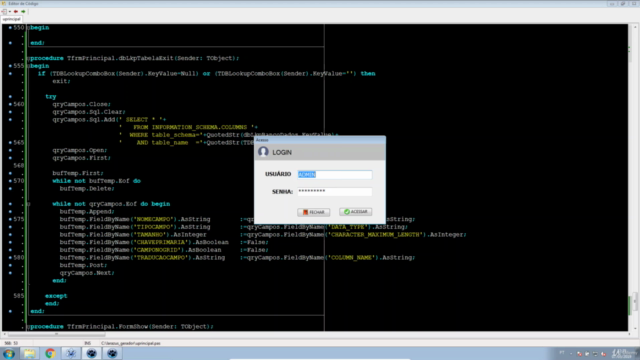Open the Windows Start button

point(9,353)
